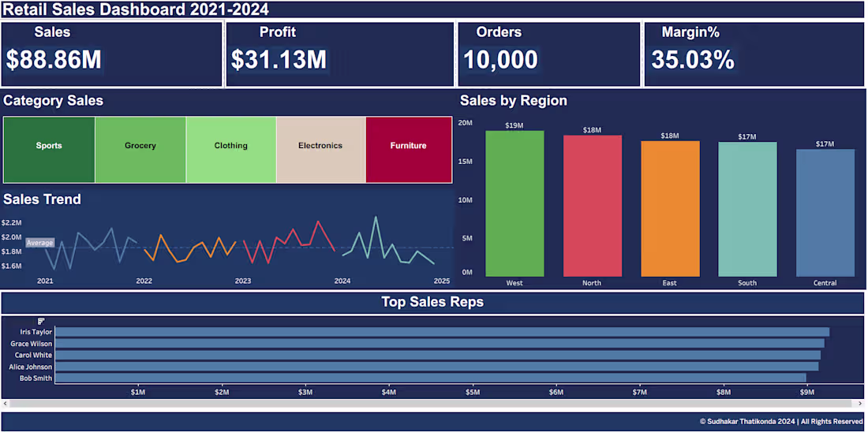
Task: Click the $1.6M trend axis label
Action: click(x=12, y=266)
